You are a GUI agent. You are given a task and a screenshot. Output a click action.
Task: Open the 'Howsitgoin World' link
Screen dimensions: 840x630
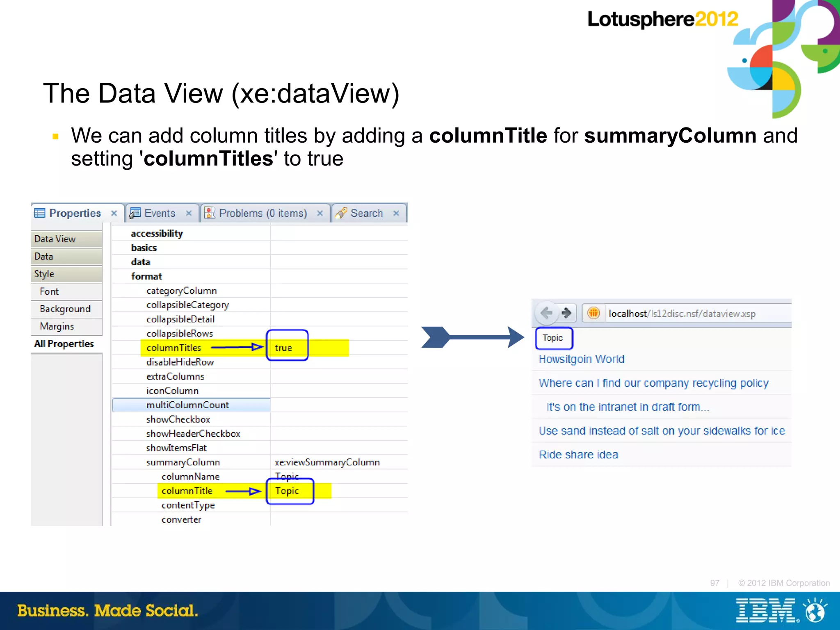[x=582, y=359]
